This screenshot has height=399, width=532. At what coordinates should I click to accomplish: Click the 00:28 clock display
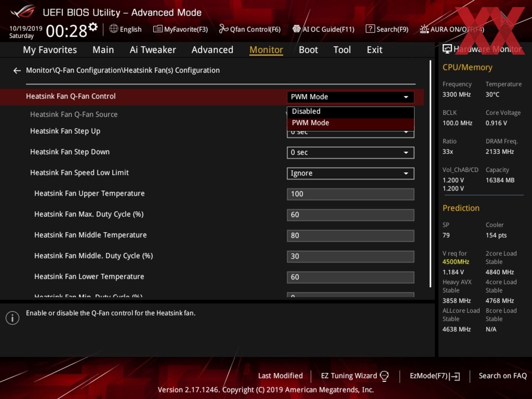[66, 31]
